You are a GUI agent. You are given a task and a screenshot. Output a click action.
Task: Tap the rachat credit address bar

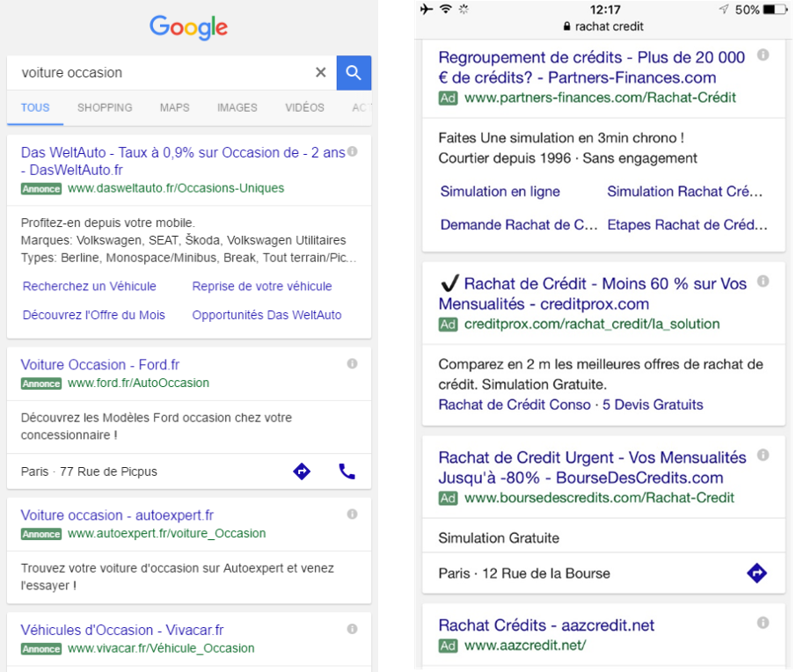coord(603,26)
